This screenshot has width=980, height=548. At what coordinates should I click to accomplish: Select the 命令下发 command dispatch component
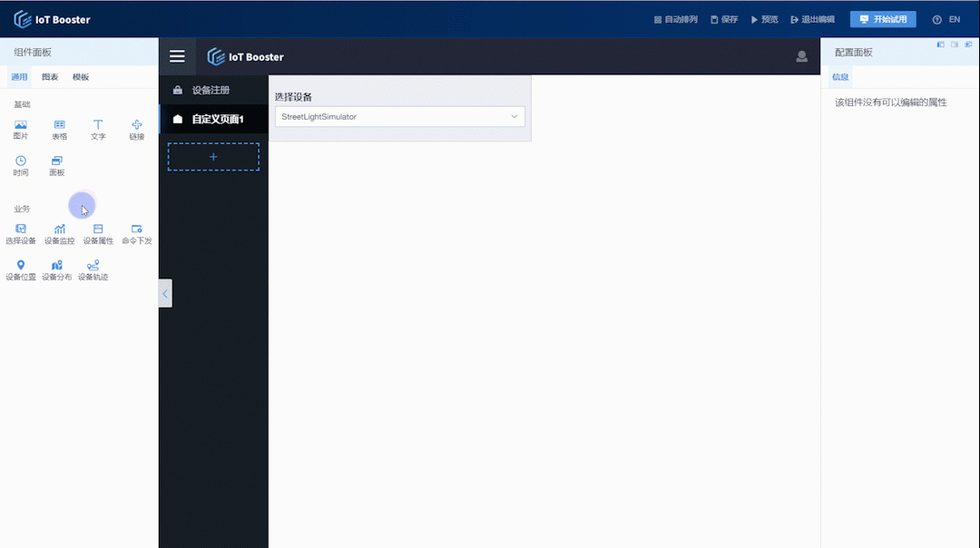pos(137,234)
